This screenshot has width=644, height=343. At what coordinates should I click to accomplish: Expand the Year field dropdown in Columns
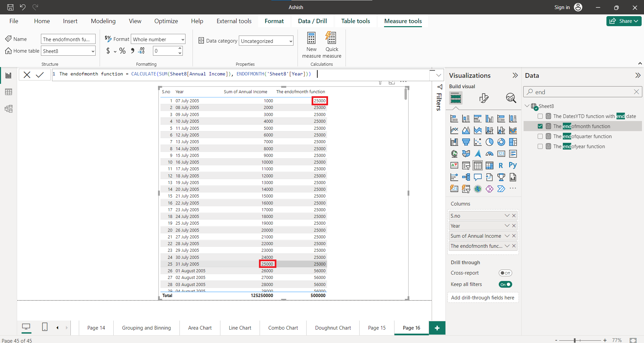click(x=507, y=226)
